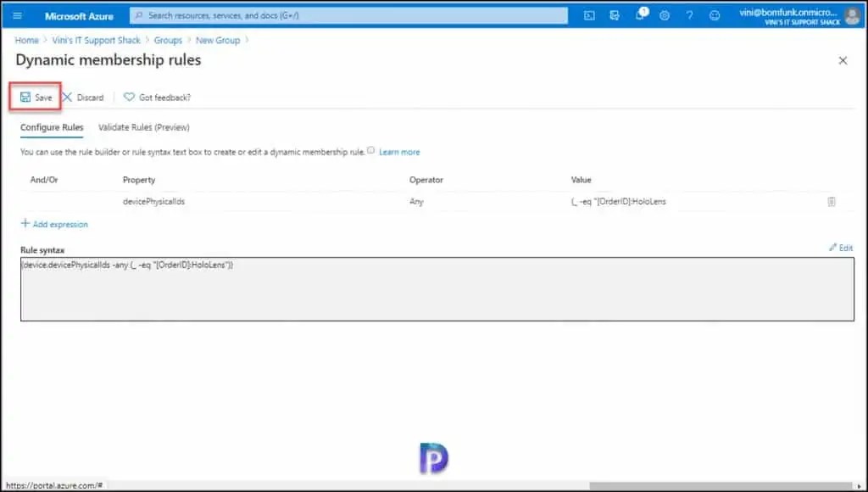Open the Learn more link
The height and width of the screenshot is (492, 868).
click(398, 152)
